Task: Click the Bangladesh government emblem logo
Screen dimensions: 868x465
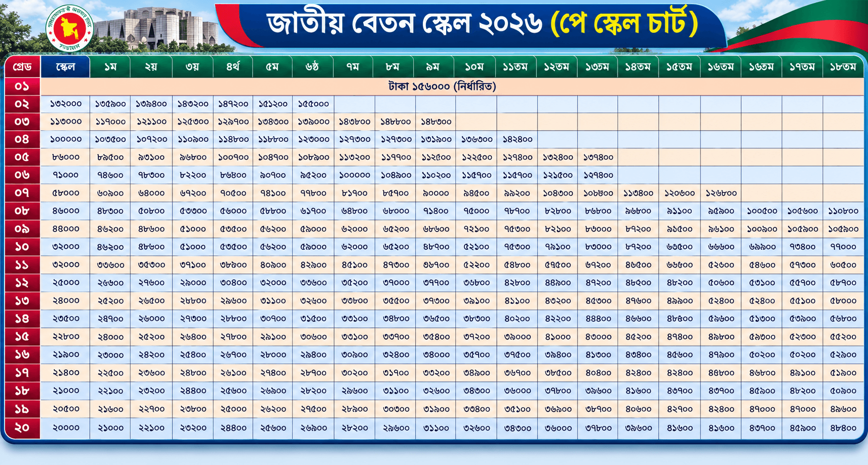Action: [69, 28]
